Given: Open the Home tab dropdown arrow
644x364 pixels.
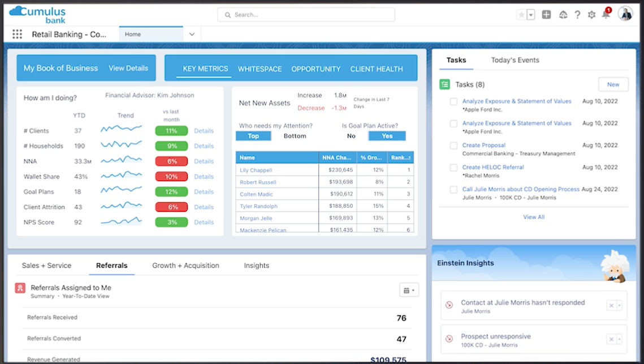Looking at the screenshot, I should coord(192,34).
